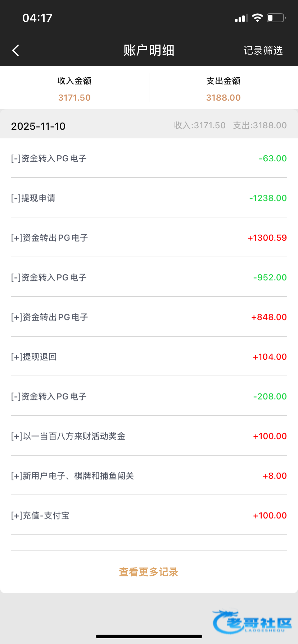Select the 支出金额 summary tab
The height and width of the screenshot is (644, 298).
tap(223, 88)
